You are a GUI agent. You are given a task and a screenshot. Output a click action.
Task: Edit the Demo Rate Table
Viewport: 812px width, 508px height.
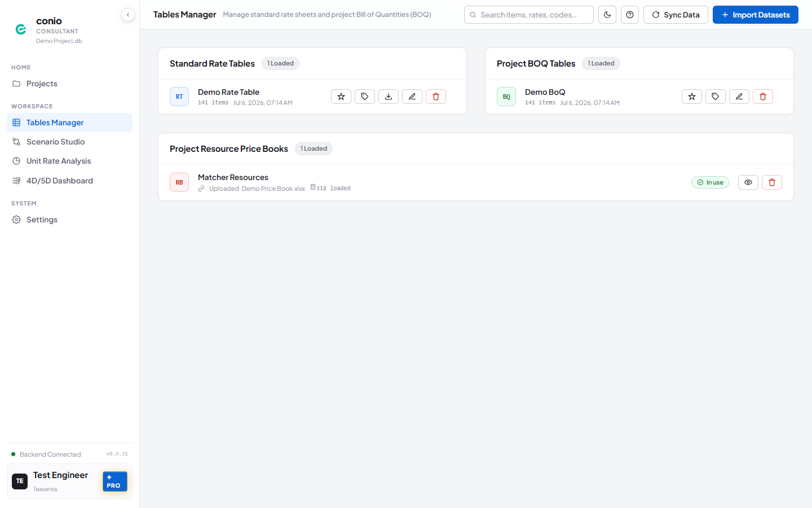412,97
